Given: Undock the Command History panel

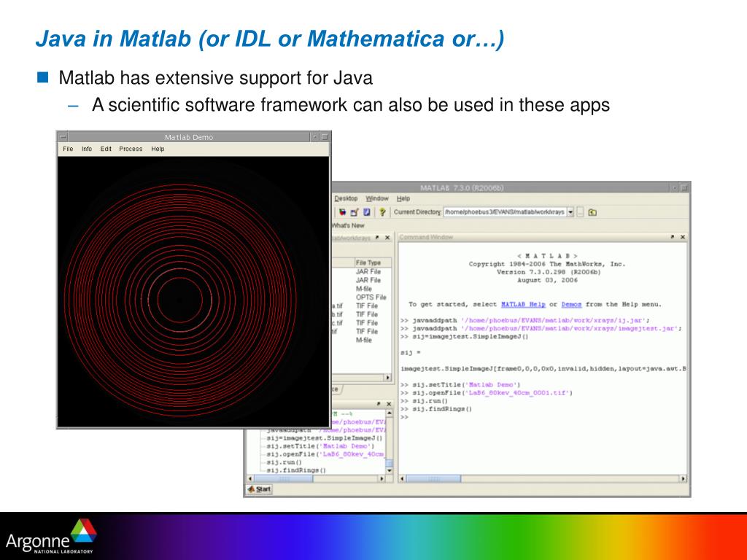Looking at the screenshot, I should 379,404.
